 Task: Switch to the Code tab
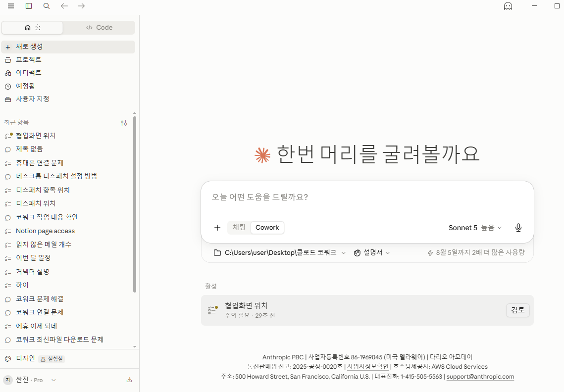[99, 28]
